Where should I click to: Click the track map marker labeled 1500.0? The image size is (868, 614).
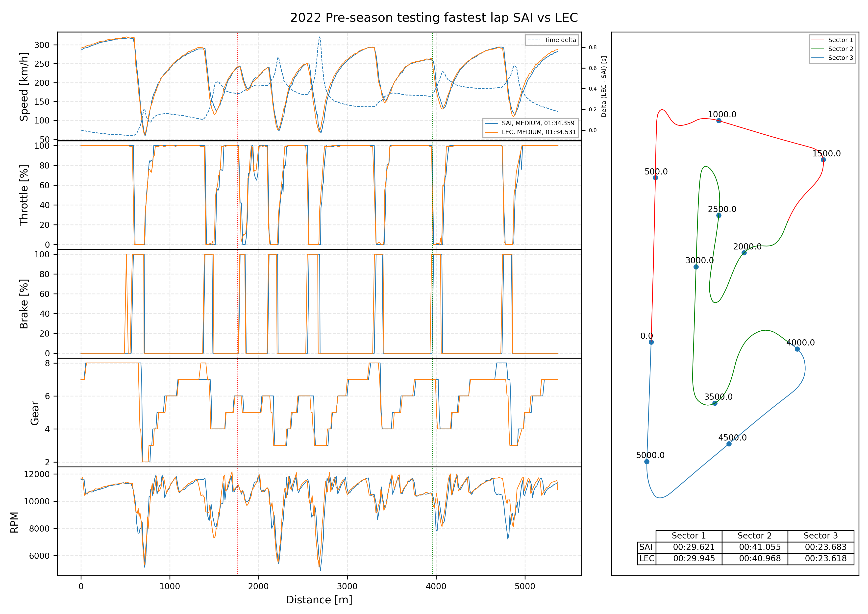coord(823,160)
